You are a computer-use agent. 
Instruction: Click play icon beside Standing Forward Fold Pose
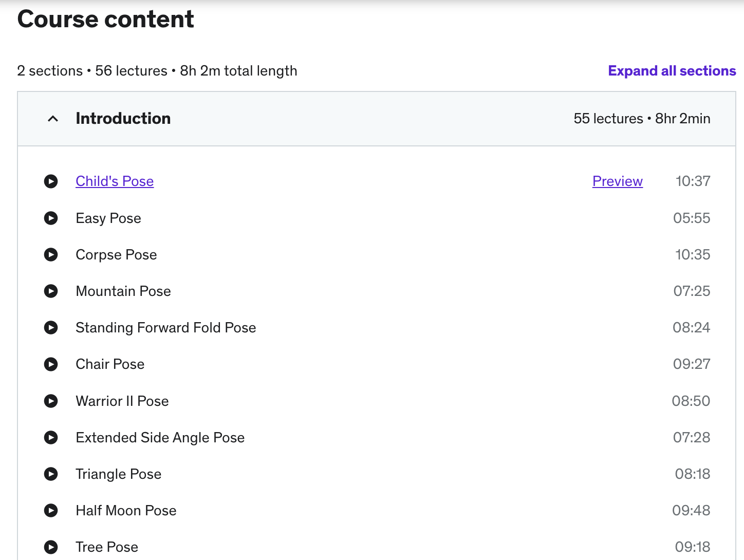coord(51,328)
